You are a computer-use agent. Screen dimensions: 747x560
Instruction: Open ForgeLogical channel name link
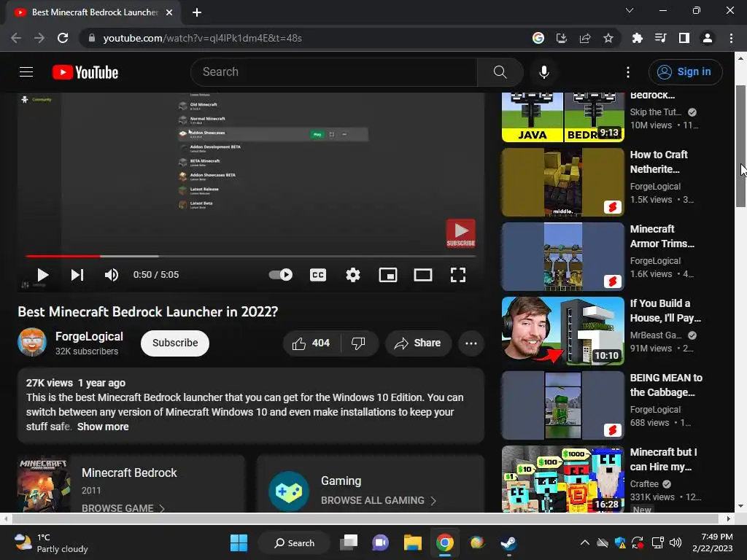point(89,336)
